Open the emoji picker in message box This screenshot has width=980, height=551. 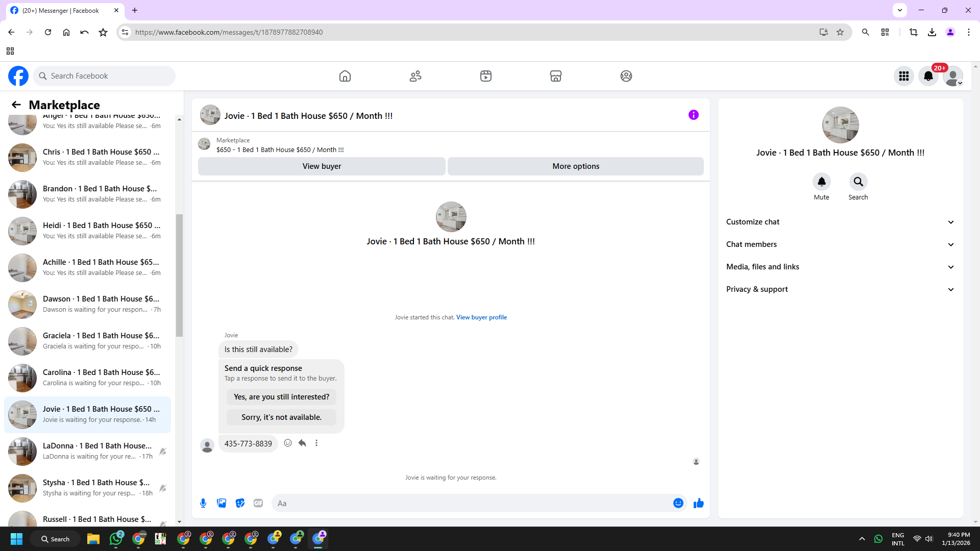678,503
